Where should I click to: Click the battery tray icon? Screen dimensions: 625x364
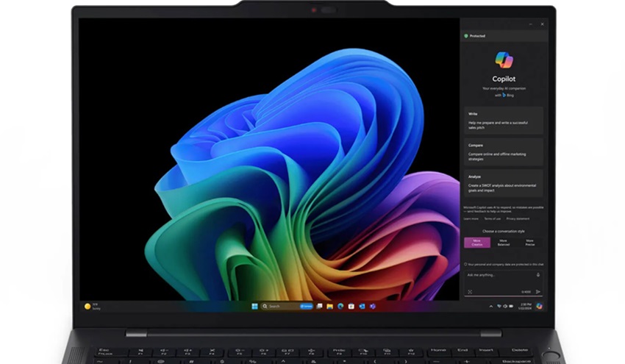tap(511, 306)
